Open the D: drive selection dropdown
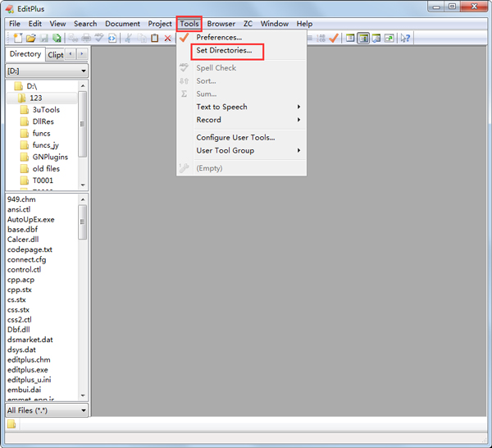This screenshot has height=448, width=492. pyautogui.click(x=83, y=71)
